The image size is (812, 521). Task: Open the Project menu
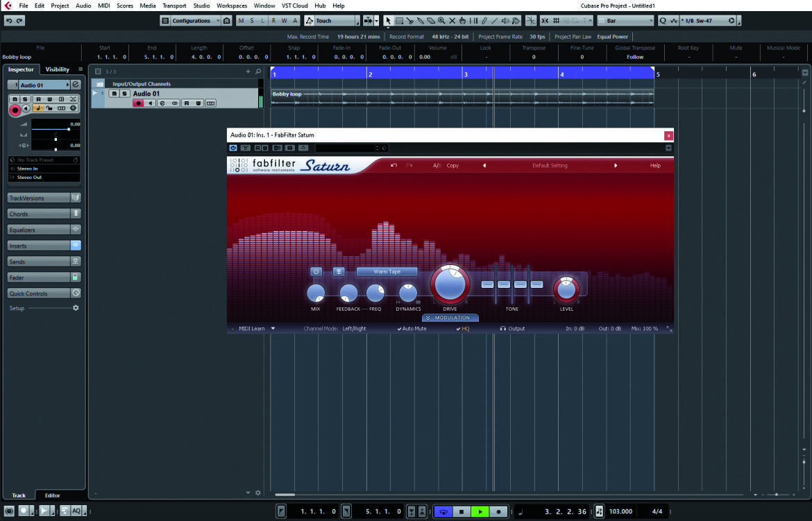(x=60, y=6)
